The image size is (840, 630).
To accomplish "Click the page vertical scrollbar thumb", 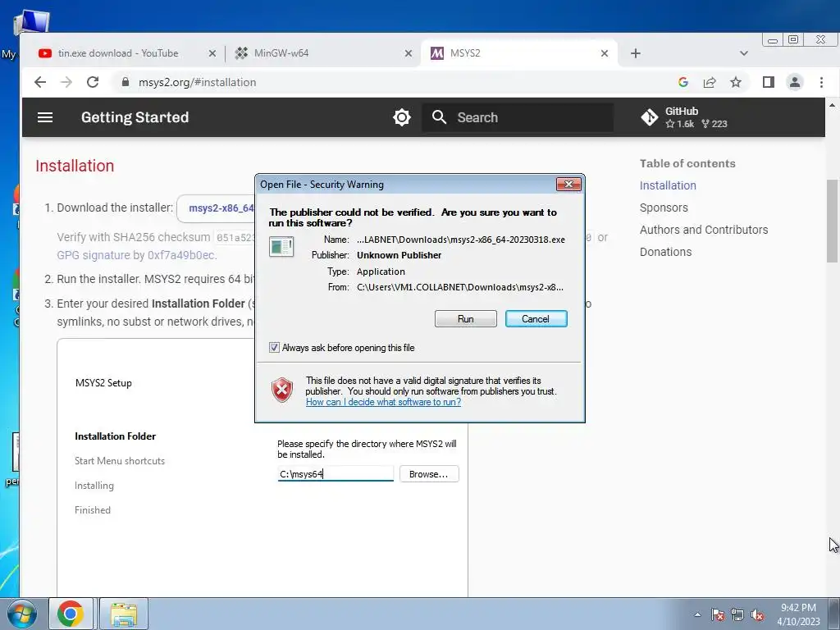I will click(832, 221).
